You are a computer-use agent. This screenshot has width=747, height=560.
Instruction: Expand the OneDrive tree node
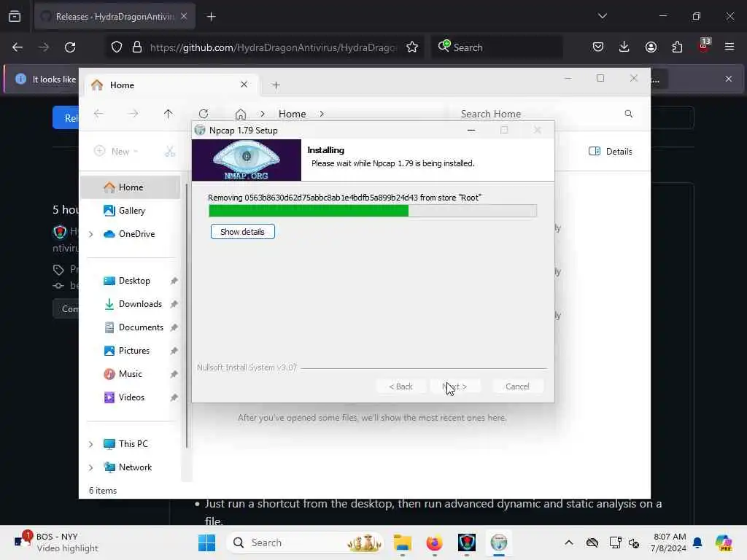[x=91, y=234]
